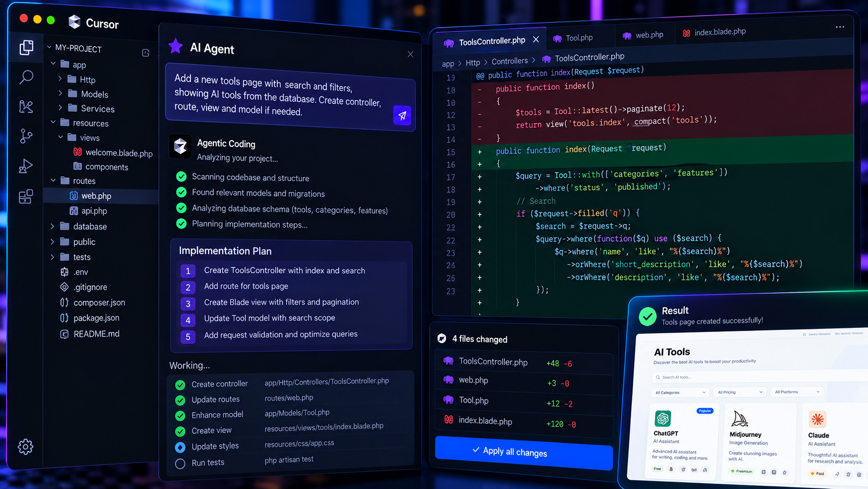
Task: Click Apply all changes button
Action: click(524, 453)
